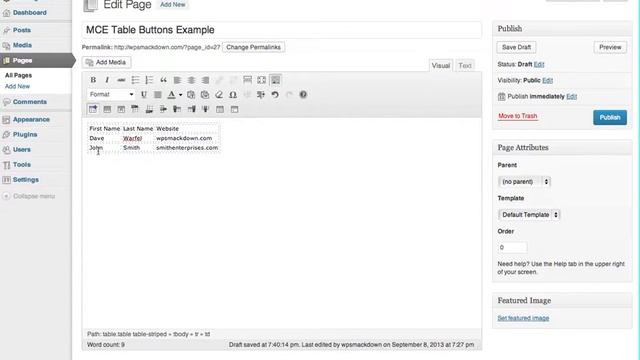The image size is (640, 360).
Task: Click Move to Trash link
Action: tap(518, 116)
